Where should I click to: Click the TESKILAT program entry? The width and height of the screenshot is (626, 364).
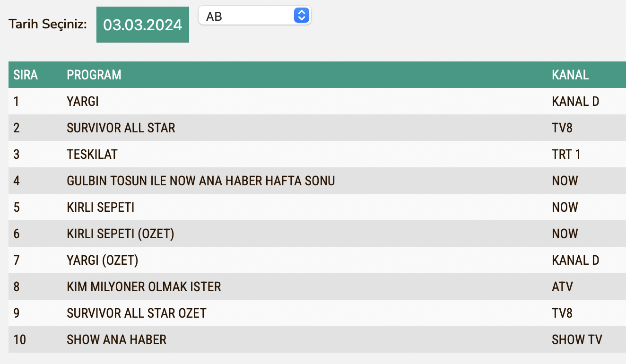[x=92, y=154]
